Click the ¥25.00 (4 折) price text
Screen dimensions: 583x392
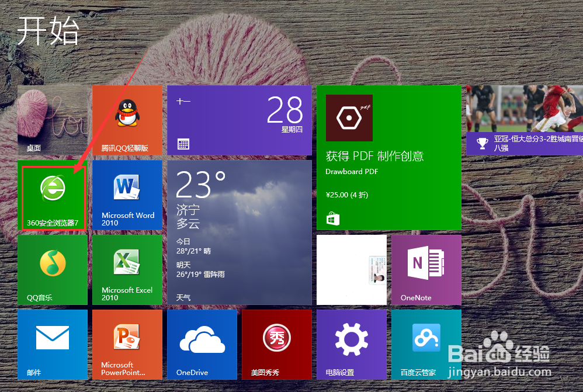coord(347,195)
